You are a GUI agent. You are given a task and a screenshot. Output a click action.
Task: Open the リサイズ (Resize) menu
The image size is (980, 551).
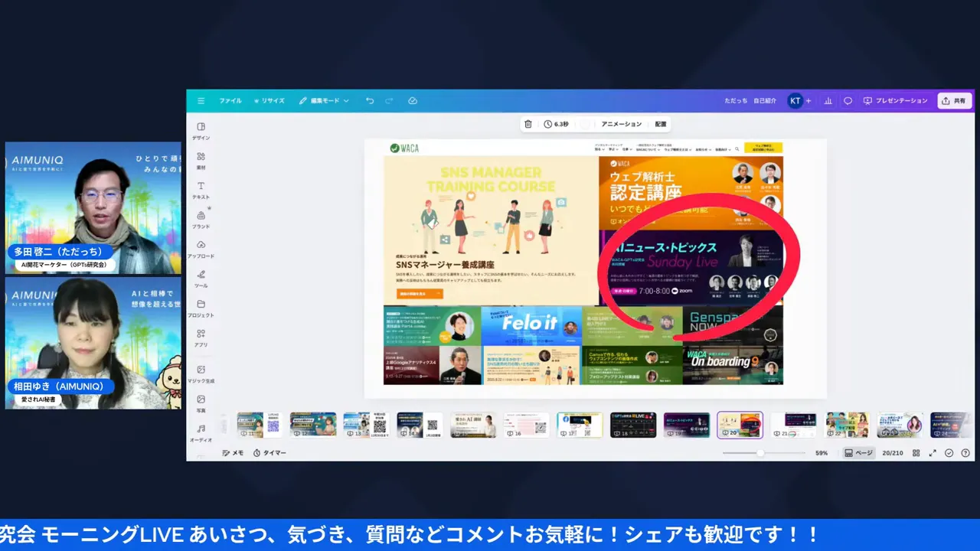pos(271,100)
